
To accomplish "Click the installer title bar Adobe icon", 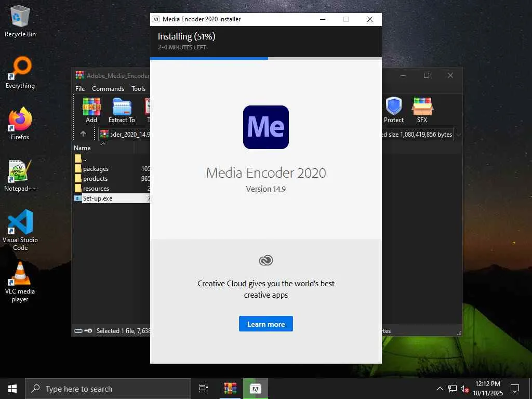I will [156, 19].
